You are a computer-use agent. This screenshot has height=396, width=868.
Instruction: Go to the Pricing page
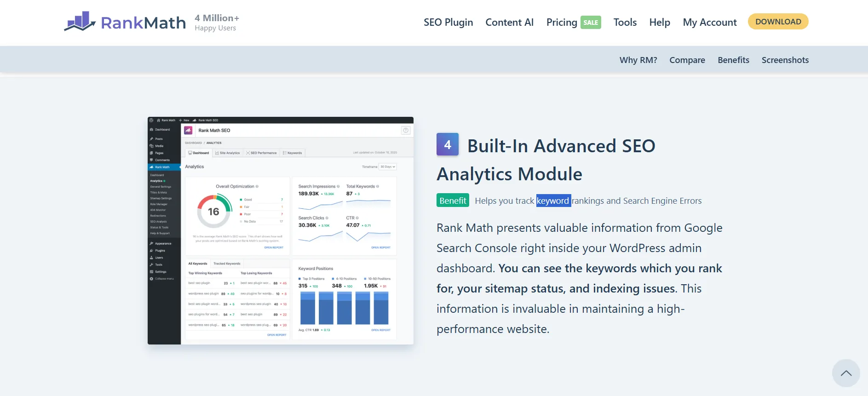[x=562, y=22]
